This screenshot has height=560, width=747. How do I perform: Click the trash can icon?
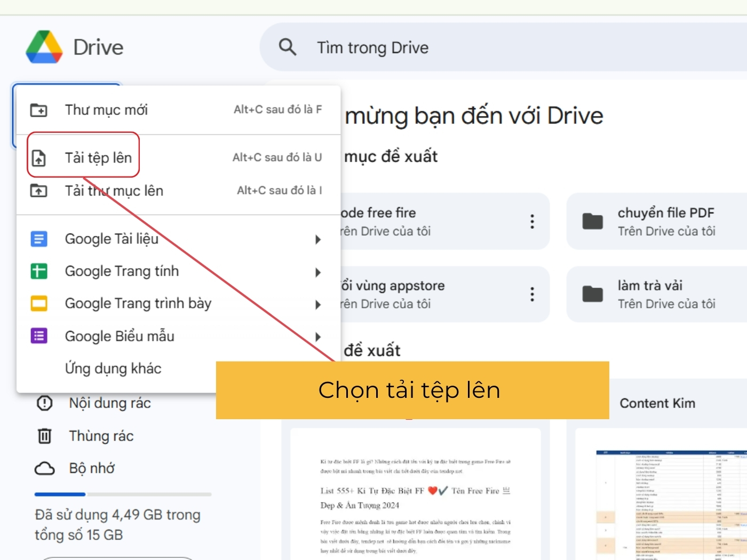[x=44, y=436]
